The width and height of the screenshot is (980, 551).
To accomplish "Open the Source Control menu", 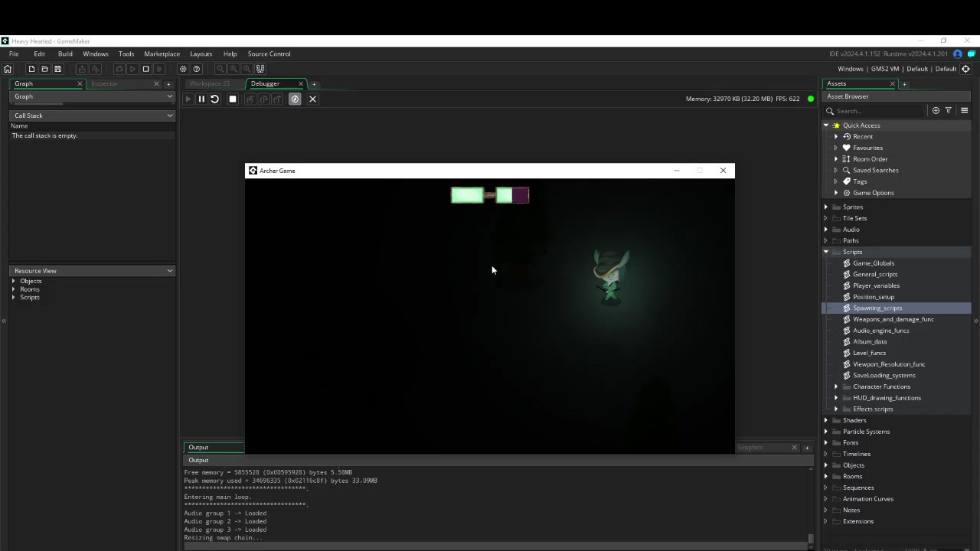I will pos(269,54).
